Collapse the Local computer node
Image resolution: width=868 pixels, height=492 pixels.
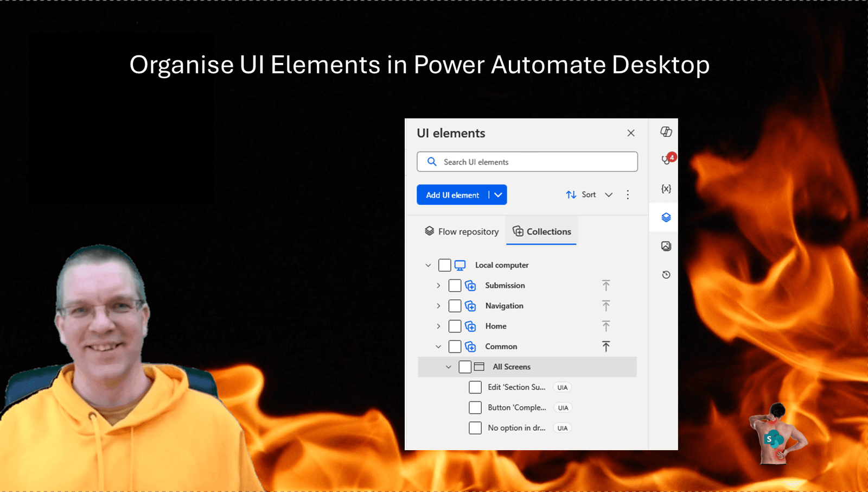pos(428,265)
